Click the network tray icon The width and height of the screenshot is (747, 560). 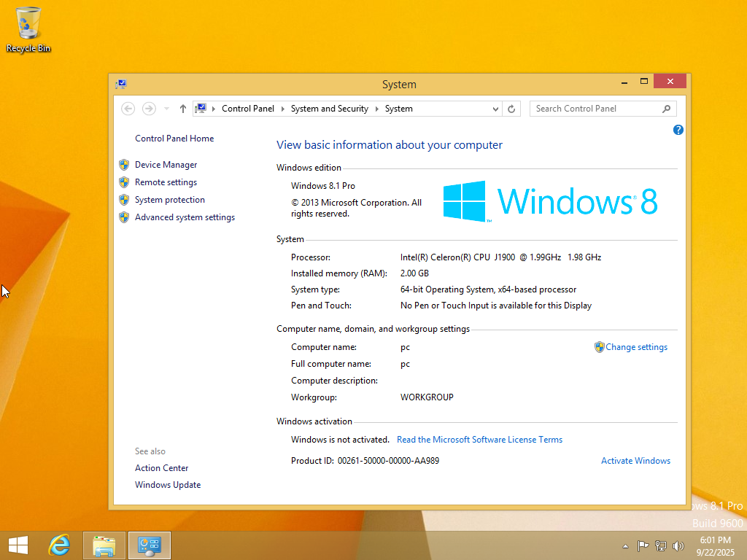click(661, 545)
